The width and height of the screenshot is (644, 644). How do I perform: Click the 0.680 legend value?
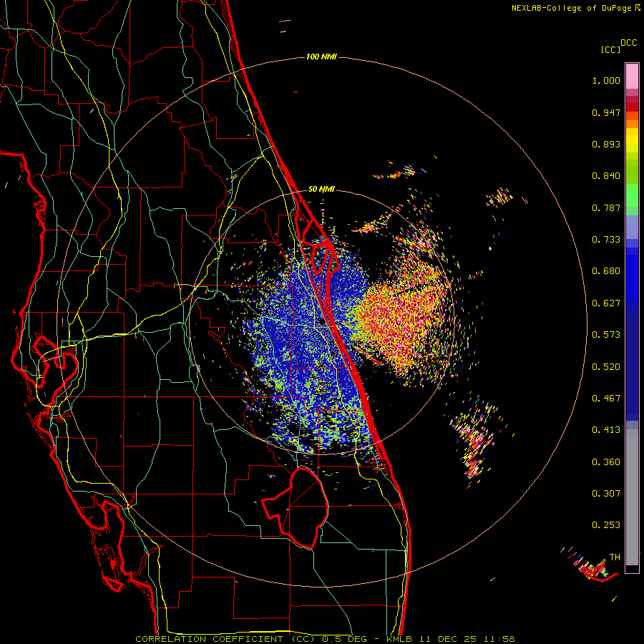pos(606,271)
